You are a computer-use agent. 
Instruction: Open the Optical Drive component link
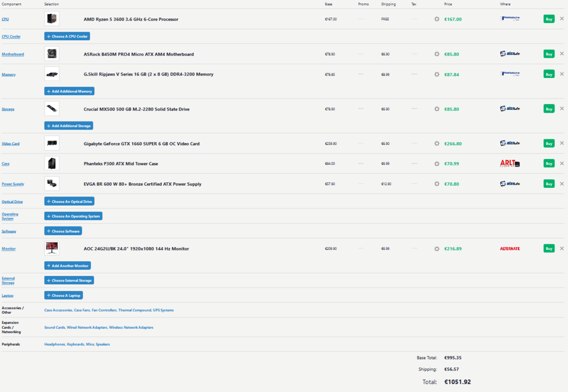12,201
